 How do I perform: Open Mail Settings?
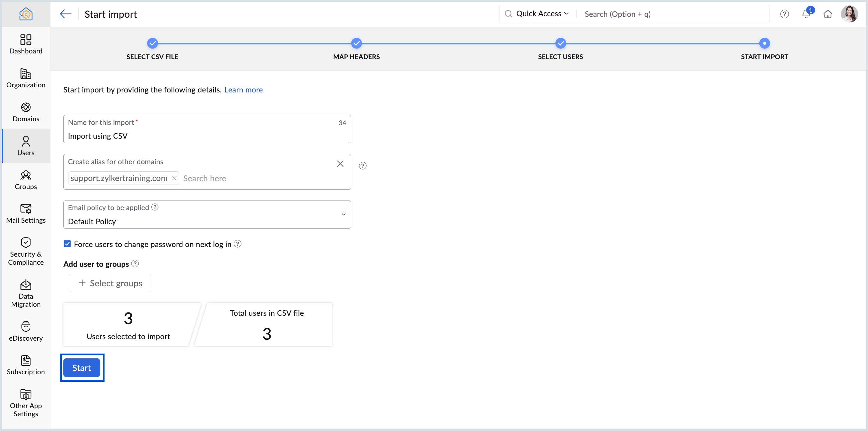point(26,213)
